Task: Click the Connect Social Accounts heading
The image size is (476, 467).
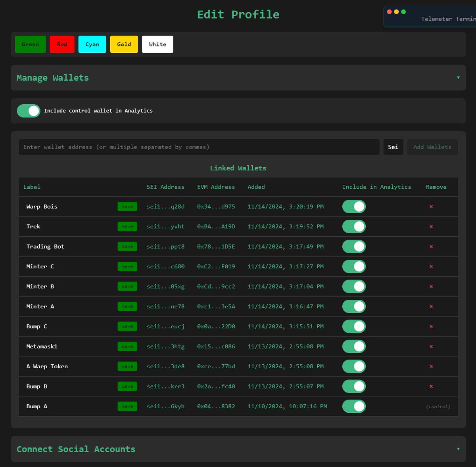Action: point(76,449)
